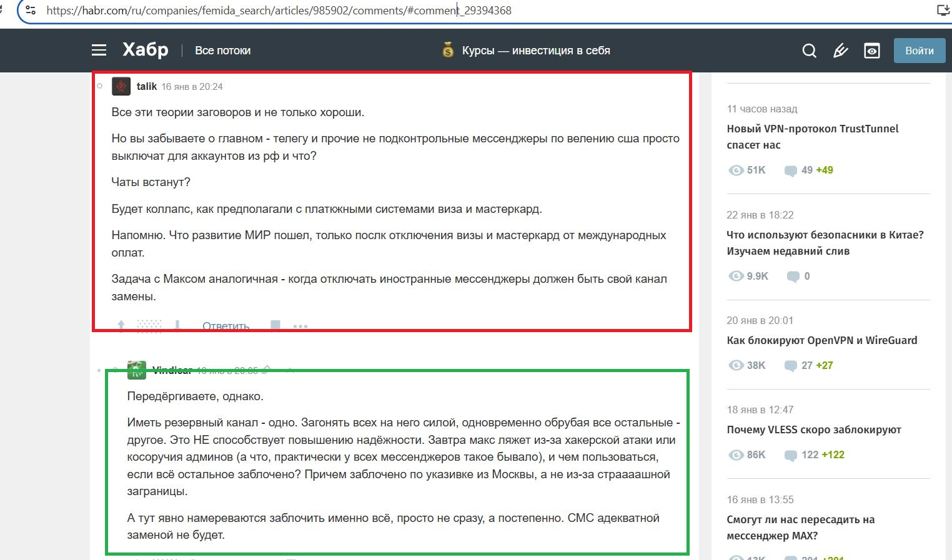Upvote talik's comment with the up arrow
The width and height of the screenshot is (952, 560).
click(121, 324)
